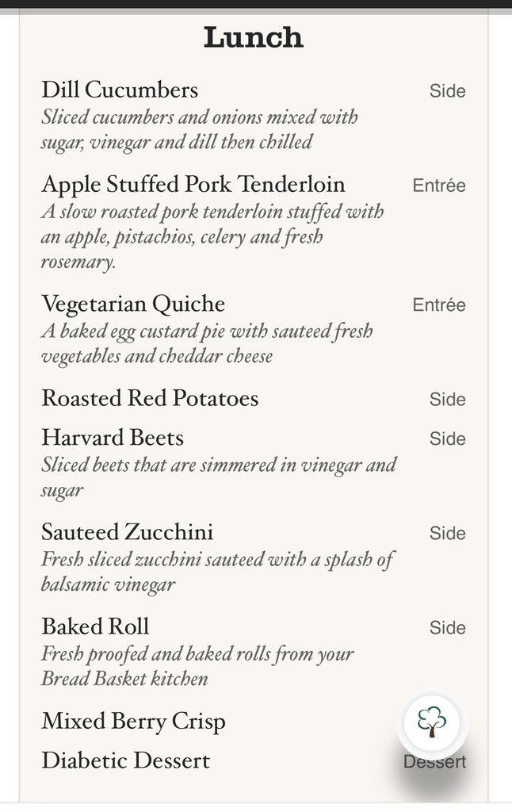Choose the Vegetarian Quiche entrée
Image resolution: width=512 pixels, height=812 pixels.
point(133,304)
